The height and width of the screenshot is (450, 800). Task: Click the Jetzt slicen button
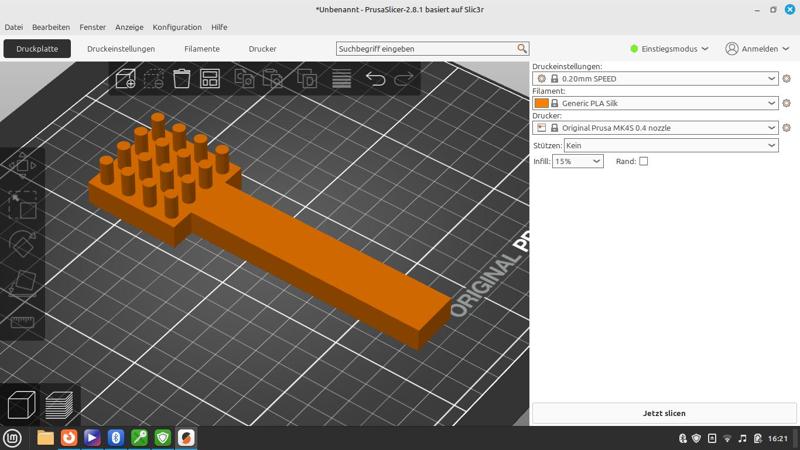pos(663,413)
